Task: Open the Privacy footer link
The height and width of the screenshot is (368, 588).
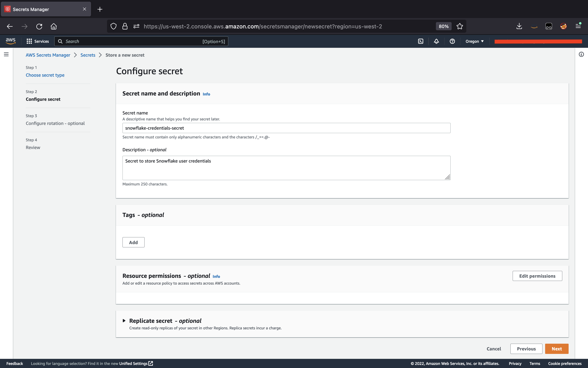Action: tap(515, 363)
